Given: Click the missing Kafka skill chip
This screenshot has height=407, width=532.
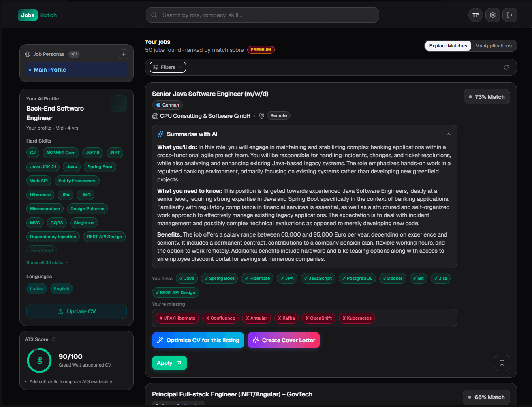Looking at the screenshot, I should [x=286, y=318].
